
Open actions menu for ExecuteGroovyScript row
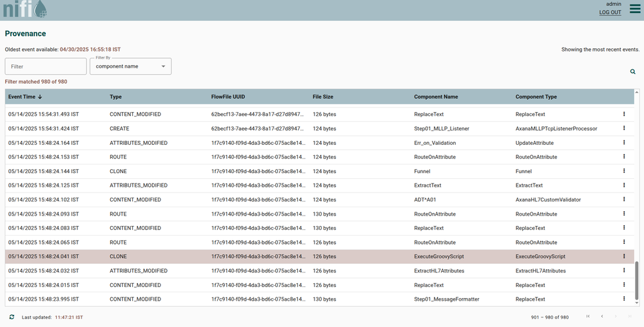(x=624, y=256)
